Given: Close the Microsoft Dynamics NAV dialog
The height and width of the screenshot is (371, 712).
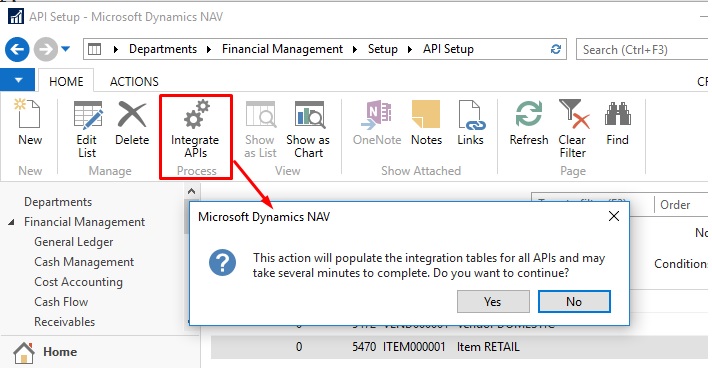Looking at the screenshot, I should pos(614,216).
